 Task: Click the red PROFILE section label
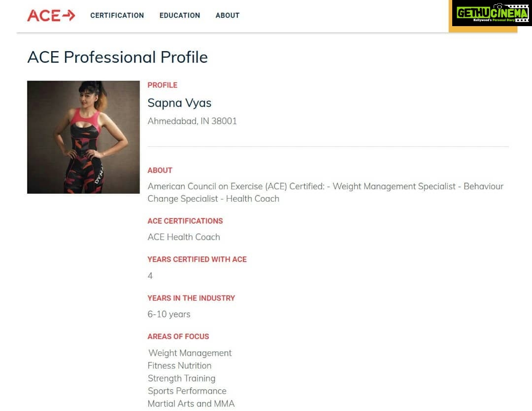pos(162,85)
